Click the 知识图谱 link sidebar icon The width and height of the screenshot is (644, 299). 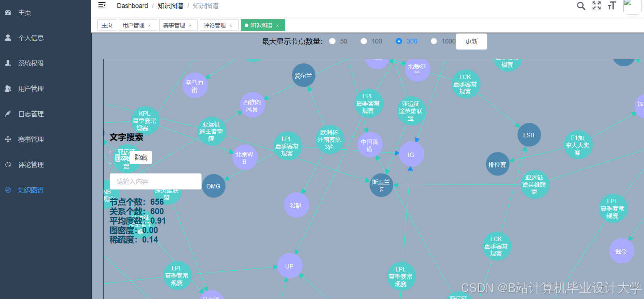[8, 190]
